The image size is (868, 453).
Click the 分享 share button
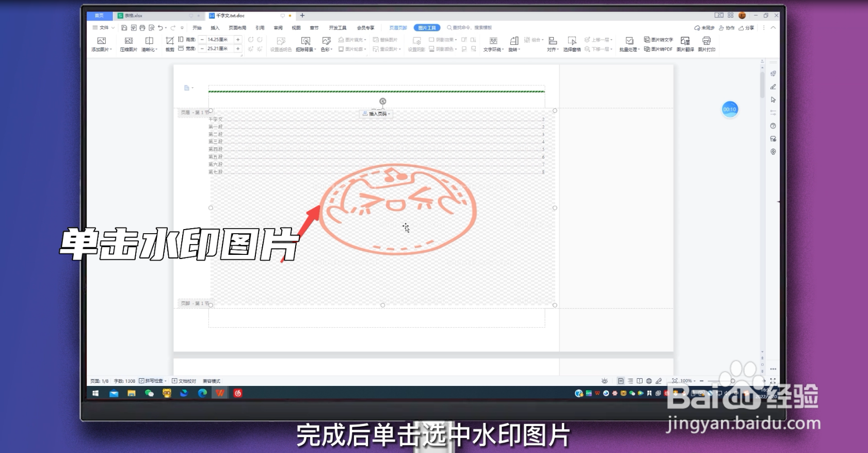point(746,28)
